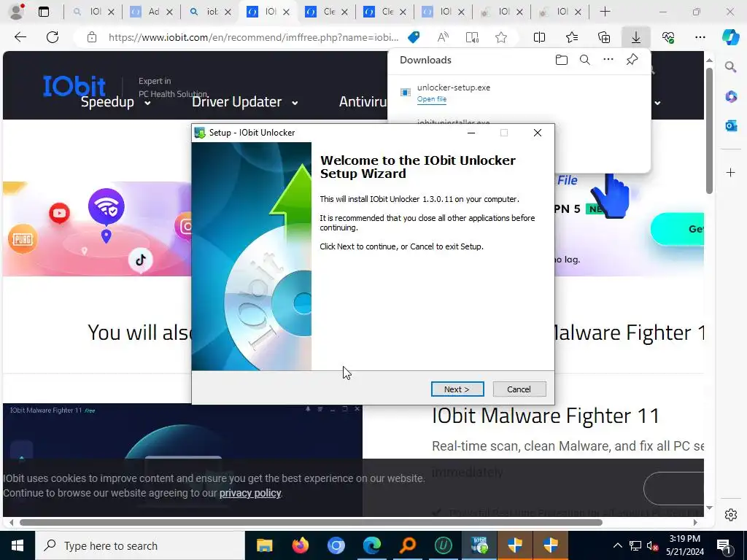Search downloads using magnifier icon
The image size is (747, 560).
click(x=585, y=60)
